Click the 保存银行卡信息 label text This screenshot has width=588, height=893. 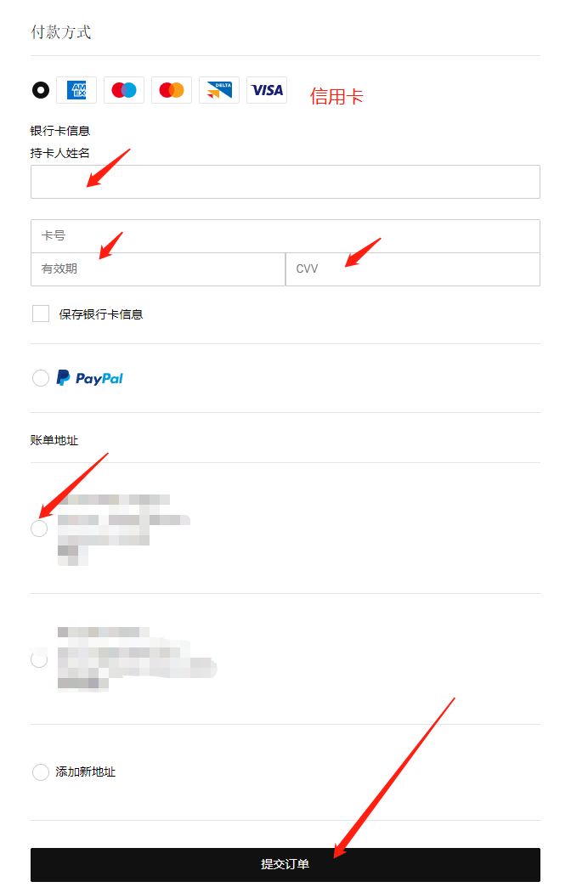[101, 314]
